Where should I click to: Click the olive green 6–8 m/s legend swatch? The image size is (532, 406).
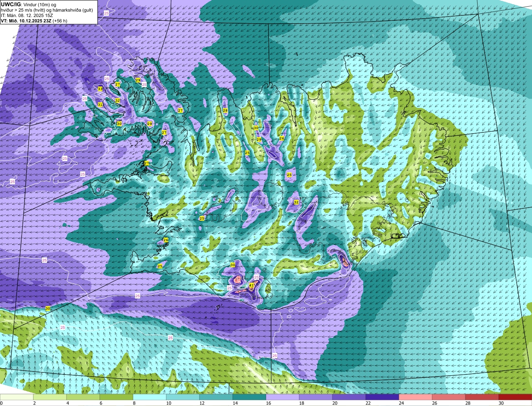(116, 397)
